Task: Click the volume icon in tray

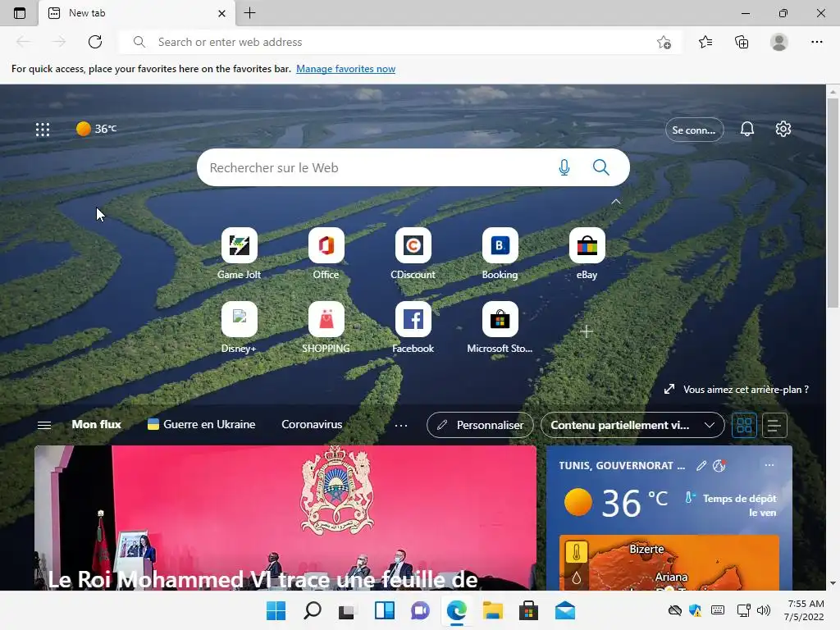Action: tap(764, 610)
